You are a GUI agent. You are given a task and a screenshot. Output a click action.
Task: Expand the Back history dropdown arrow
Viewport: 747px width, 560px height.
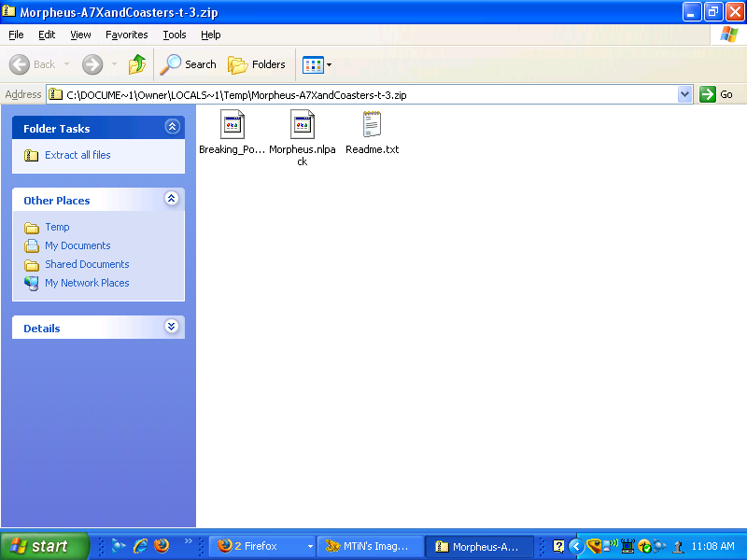click(66, 64)
